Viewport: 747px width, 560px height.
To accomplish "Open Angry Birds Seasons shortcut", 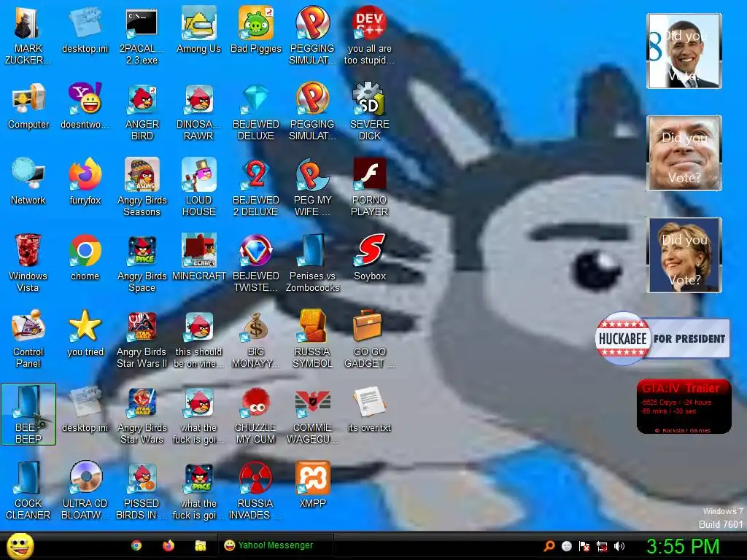I will (x=142, y=187).
